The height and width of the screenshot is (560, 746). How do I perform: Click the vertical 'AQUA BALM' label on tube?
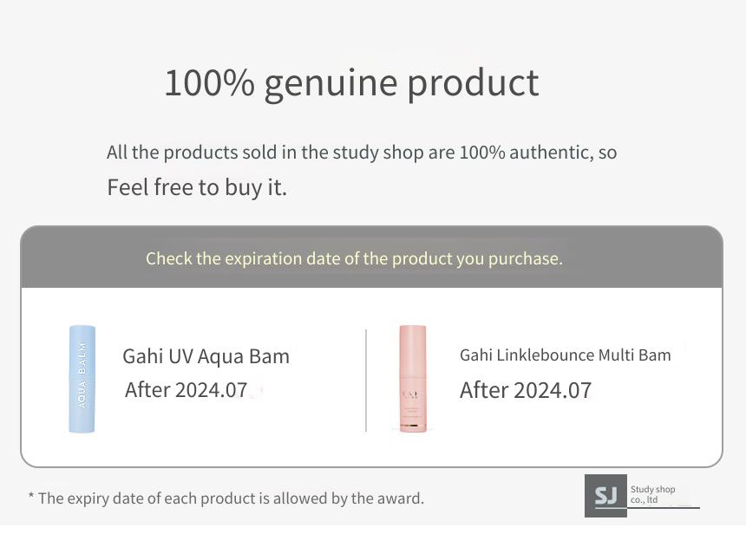[x=82, y=375]
